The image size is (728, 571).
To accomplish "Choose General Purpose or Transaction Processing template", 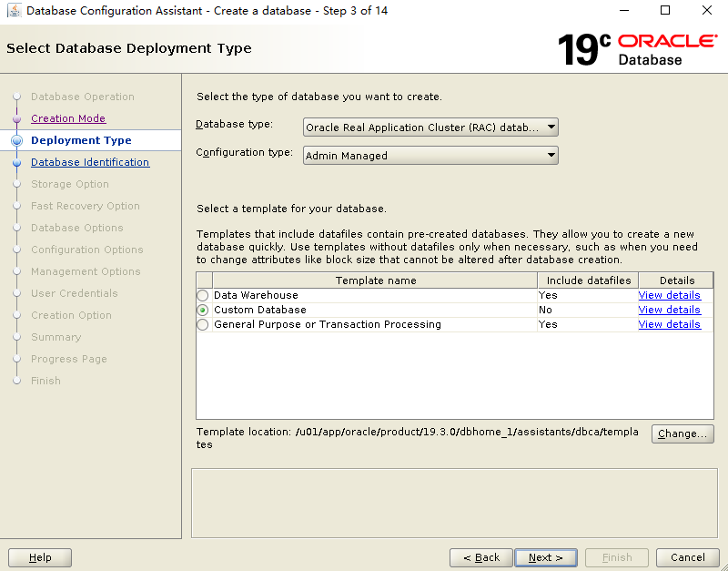I will (202, 324).
